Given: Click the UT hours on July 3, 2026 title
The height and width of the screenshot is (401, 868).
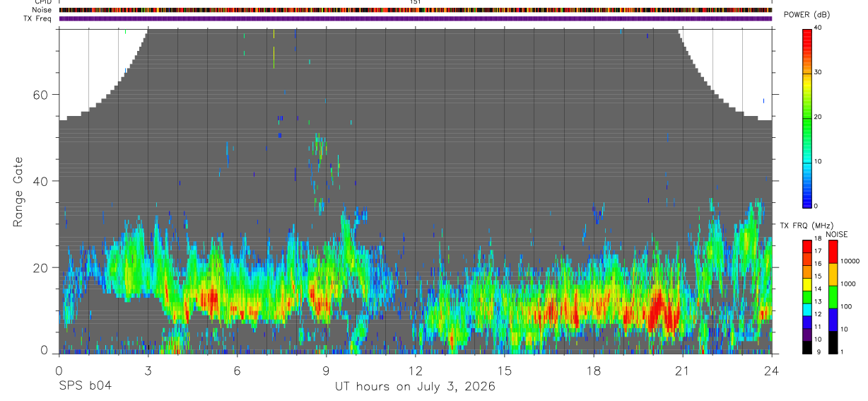Looking at the screenshot, I should [415, 386].
